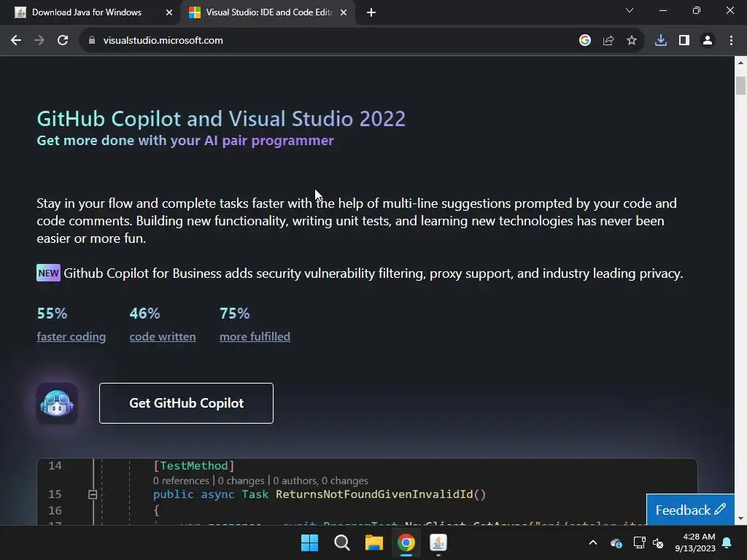Open the code written link
Screen dimensions: 747x560
163,337
